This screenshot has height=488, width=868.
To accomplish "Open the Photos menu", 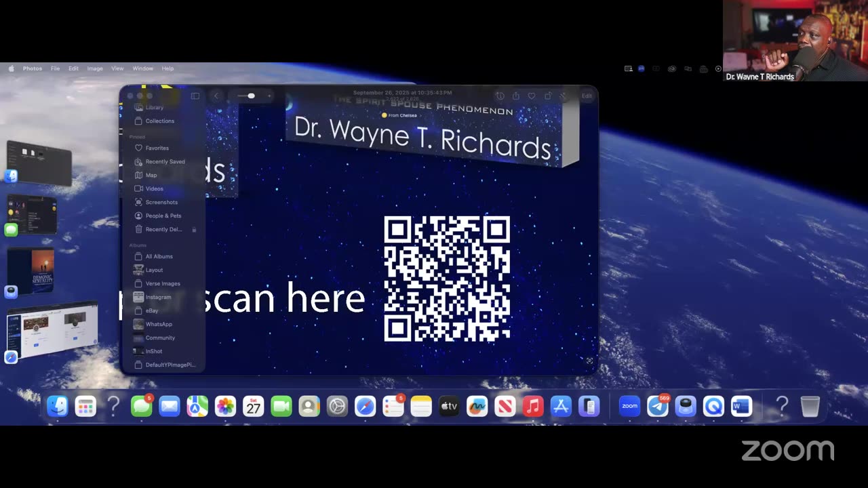I will (33, 68).
